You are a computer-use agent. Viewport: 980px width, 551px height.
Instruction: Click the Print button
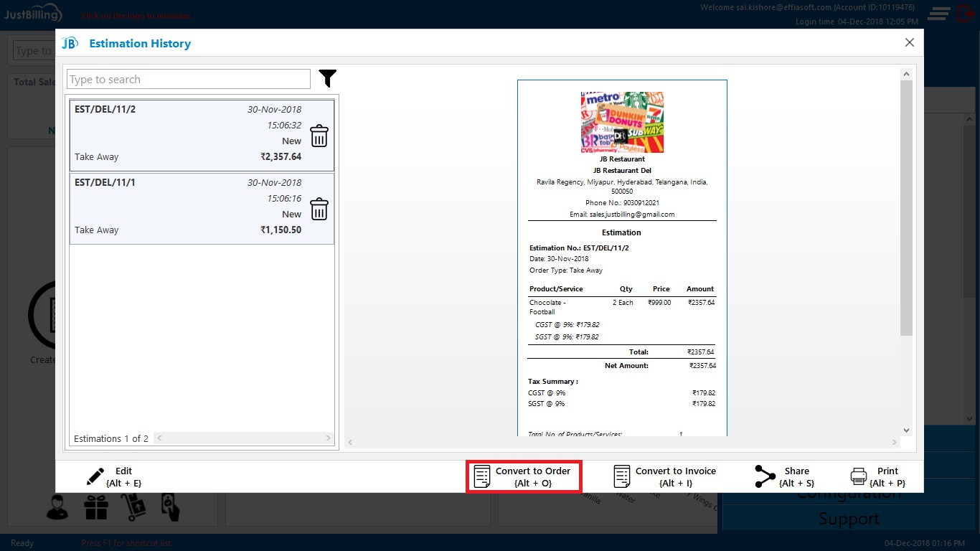click(877, 476)
